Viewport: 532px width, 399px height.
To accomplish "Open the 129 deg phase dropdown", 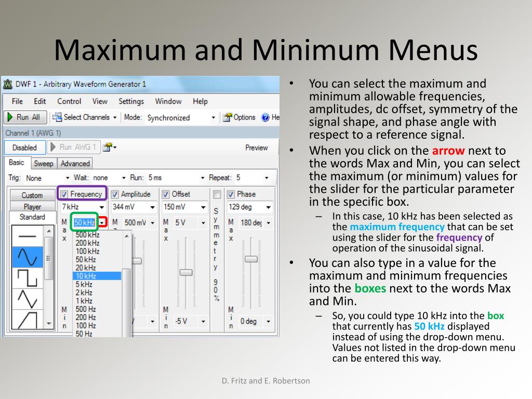I will [x=268, y=207].
